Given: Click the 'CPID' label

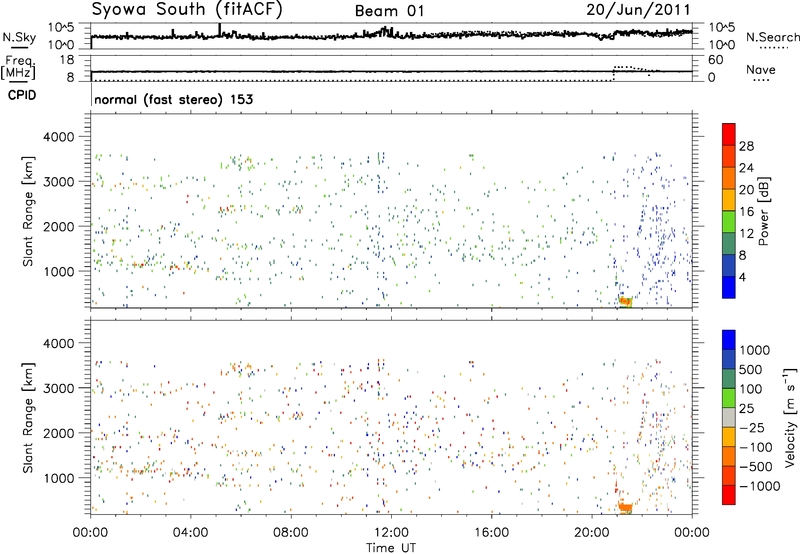Looking at the screenshot, I should click(x=22, y=95).
